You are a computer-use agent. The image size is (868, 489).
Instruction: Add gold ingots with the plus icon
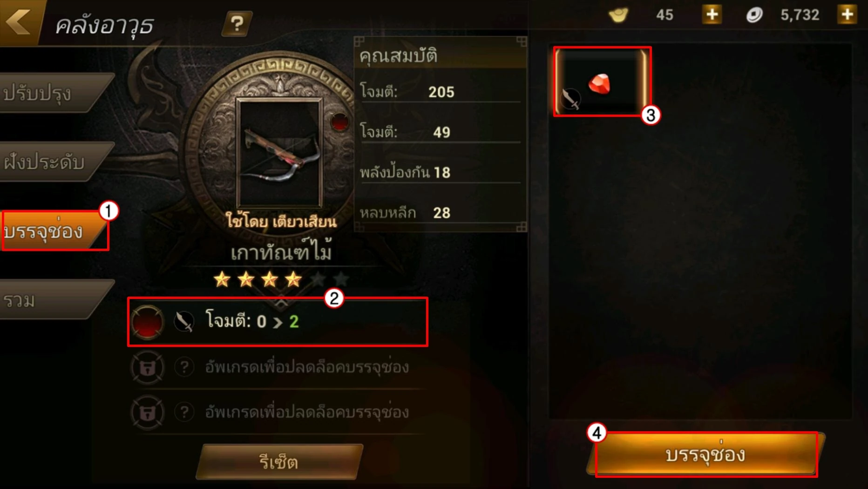click(x=712, y=14)
